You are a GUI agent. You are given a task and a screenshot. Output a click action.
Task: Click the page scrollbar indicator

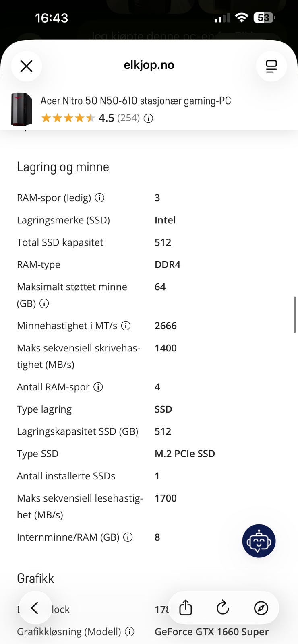(x=295, y=315)
